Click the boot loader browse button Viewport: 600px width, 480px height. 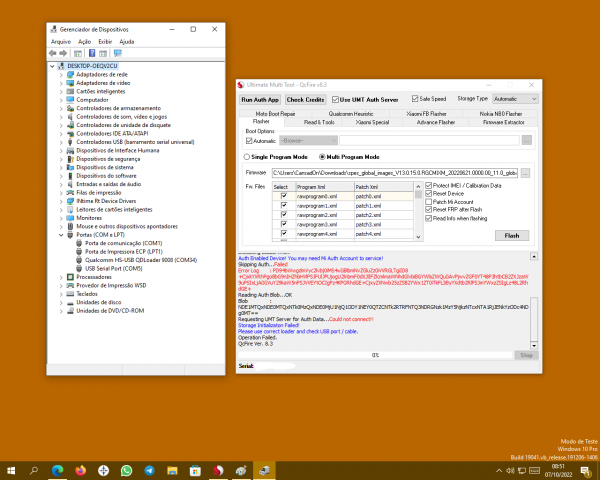[x=527, y=140]
